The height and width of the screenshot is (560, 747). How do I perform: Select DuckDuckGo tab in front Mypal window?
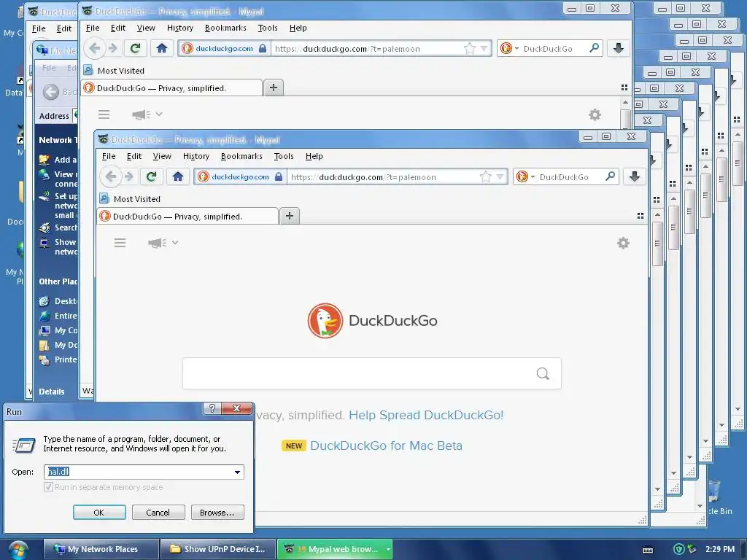pos(187,216)
